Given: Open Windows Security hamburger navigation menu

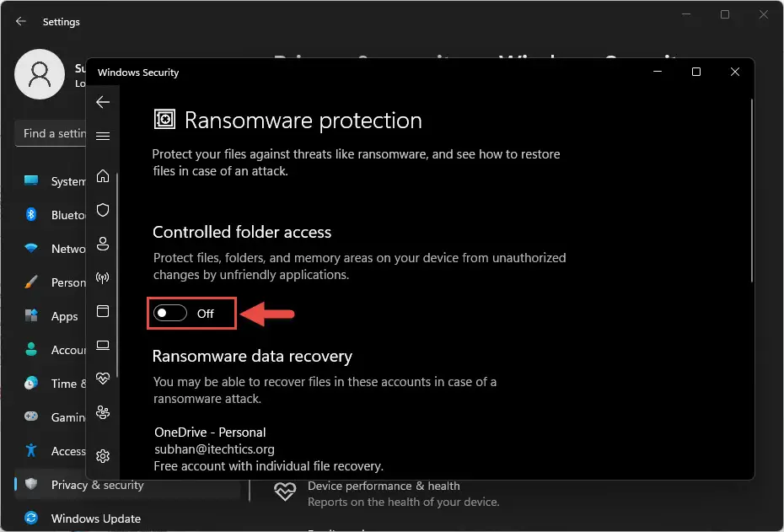Looking at the screenshot, I should click(103, 136).
